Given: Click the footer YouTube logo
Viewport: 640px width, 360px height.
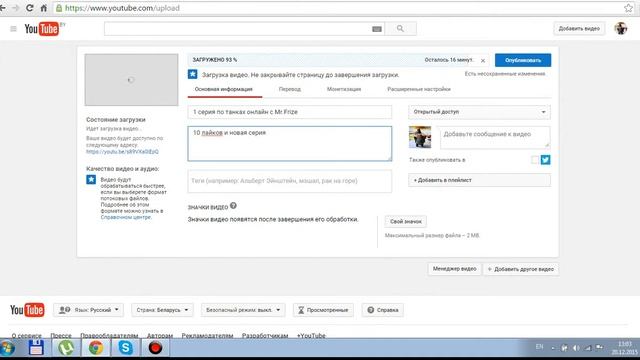Looking at the screenshot, I should tap(27, 310).
